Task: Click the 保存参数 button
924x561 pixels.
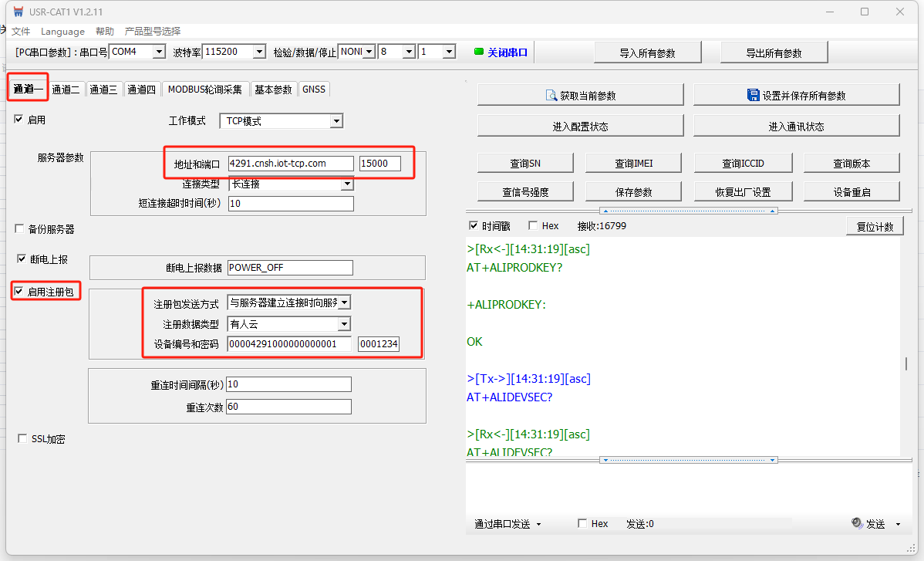Action: (633, 191)
